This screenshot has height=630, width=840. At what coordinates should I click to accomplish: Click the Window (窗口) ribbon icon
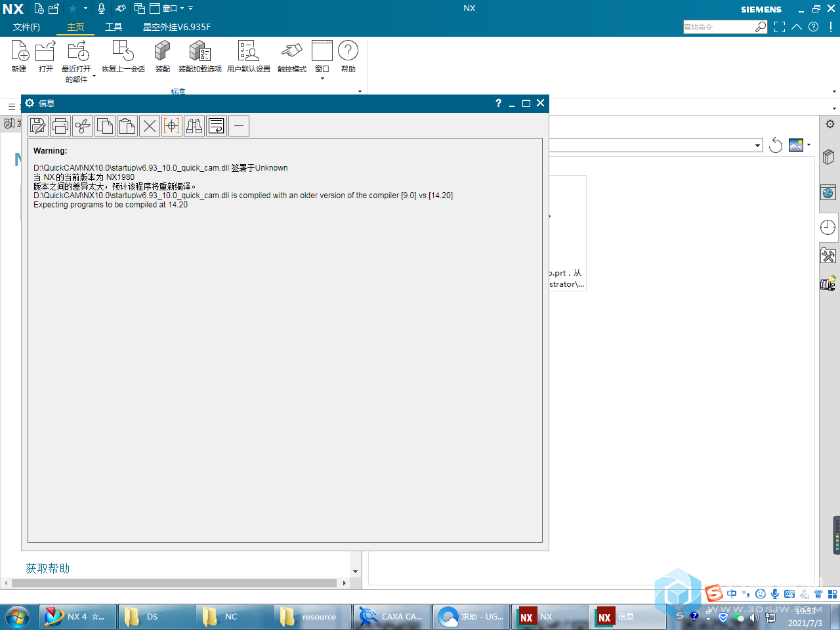tap(322, 51)
